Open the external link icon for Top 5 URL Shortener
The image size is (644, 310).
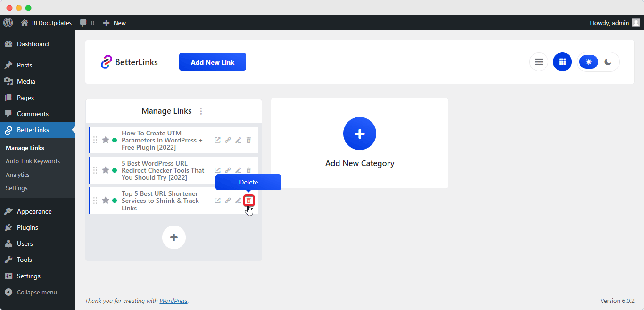[x=217, y=200]
